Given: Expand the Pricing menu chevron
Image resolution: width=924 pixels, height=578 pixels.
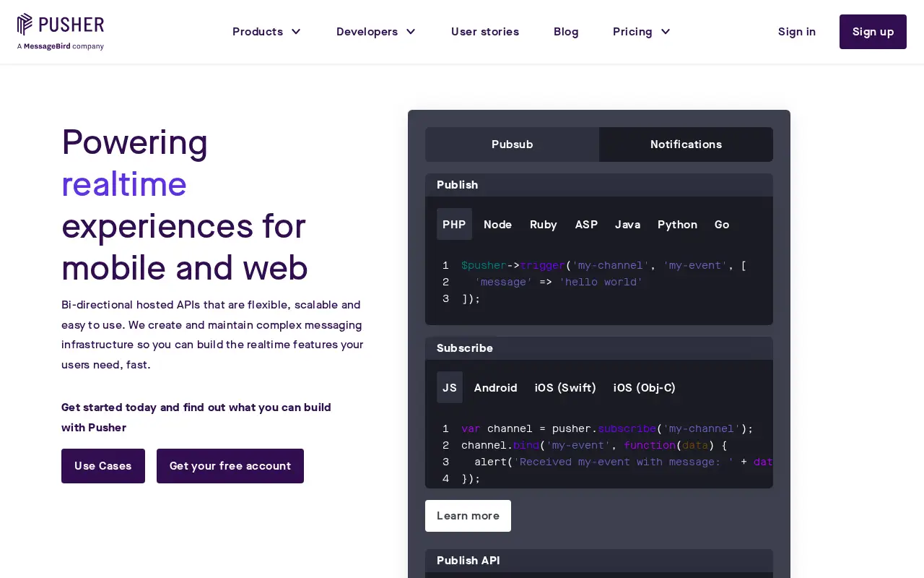Looking at the screenshot, I should click(x=666, y=32).
